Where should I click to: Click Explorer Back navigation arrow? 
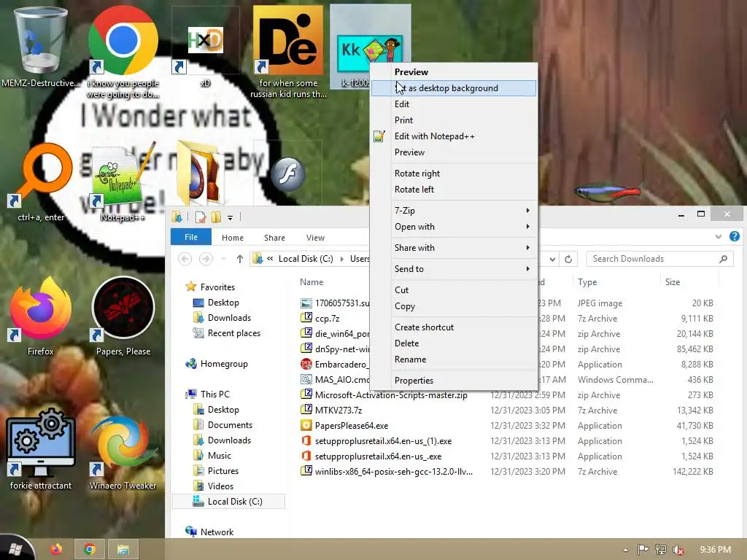(x=185, y=259)
